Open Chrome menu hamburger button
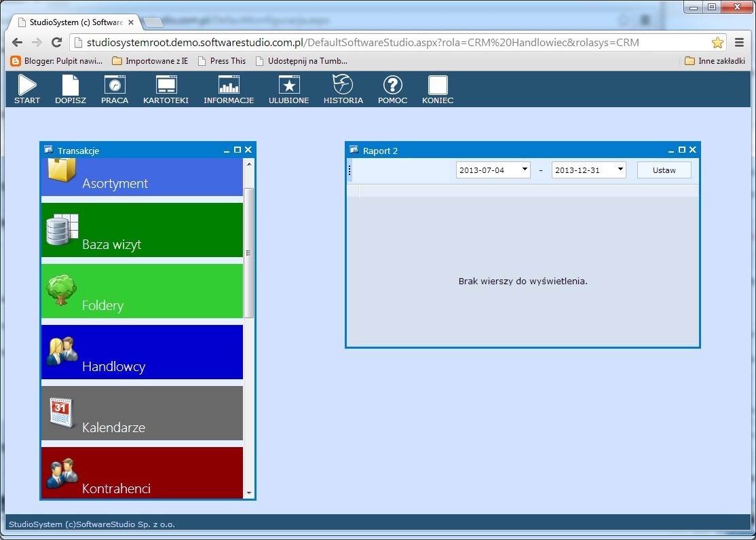756x540 pixels. (739, 42)
